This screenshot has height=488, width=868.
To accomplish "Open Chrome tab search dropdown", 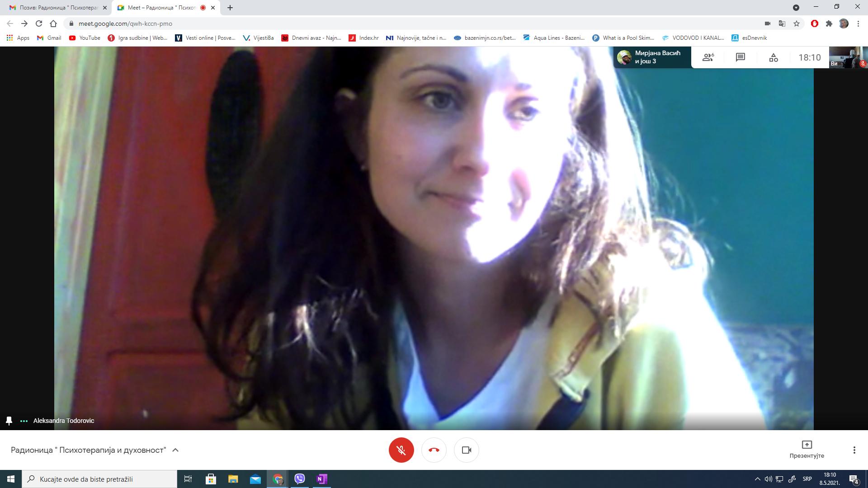I will pos(796,7).
